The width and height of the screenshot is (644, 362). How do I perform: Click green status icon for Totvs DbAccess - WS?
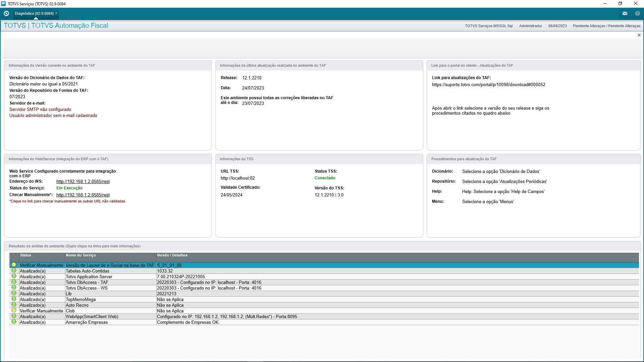[x=14, y=288]
